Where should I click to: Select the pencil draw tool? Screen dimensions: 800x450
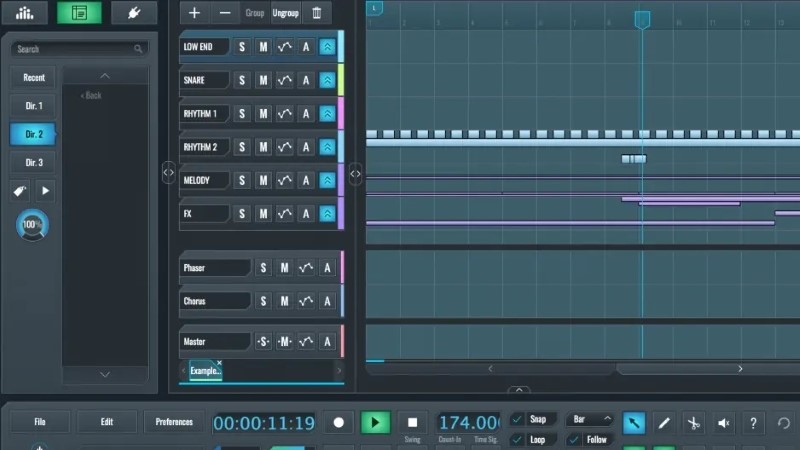pos(664,423)
